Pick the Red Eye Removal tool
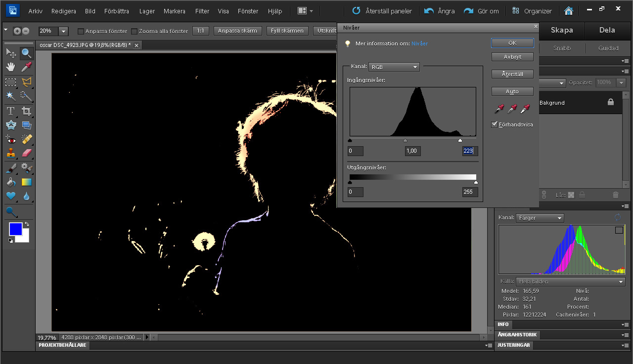Image resolution: width=633 pixels, height=364 pixels. pyautogui.click(x=10, y=139)
